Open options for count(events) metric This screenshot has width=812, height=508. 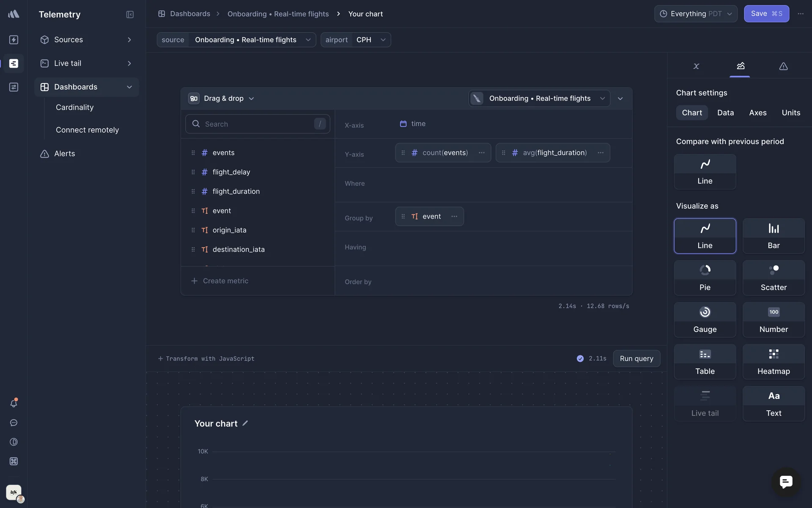click(481, 153)
